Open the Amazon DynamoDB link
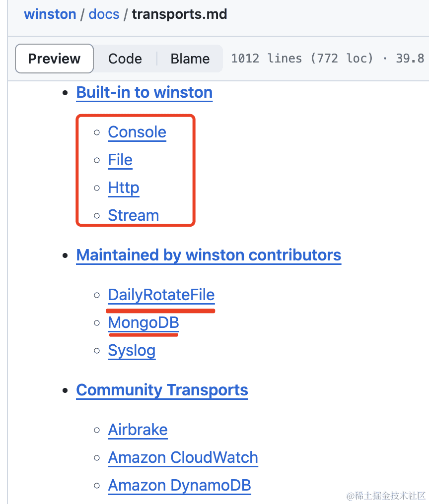 tap(179, 485)
